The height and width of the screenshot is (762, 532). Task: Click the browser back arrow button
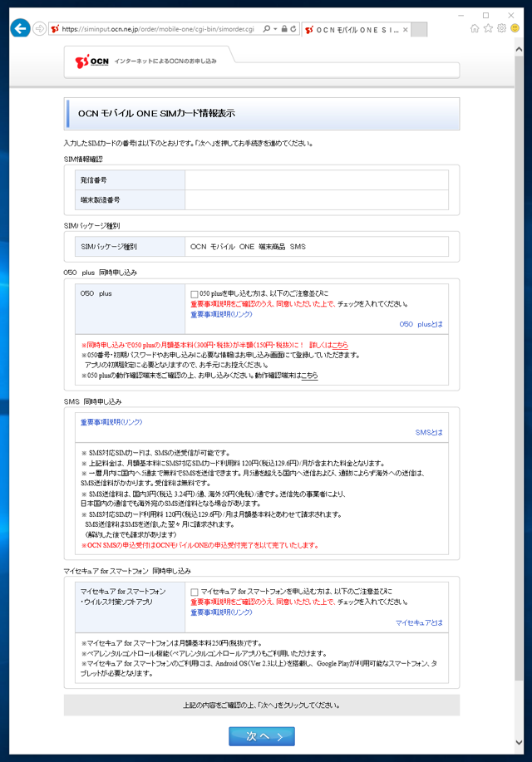coord(20,28)
